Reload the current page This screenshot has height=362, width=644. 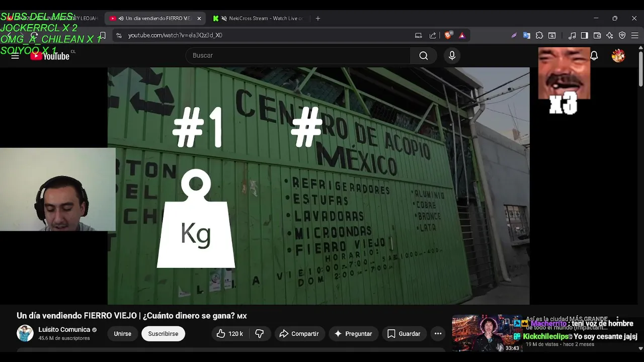click(34, 35)
